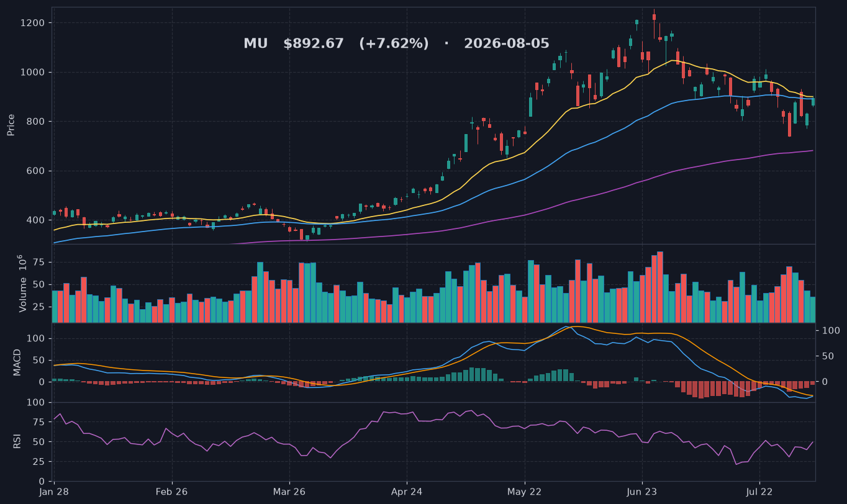The image size is (847, 504).
Task: Click the 800 tick on the Price axis
Action: tap(35, 122)
